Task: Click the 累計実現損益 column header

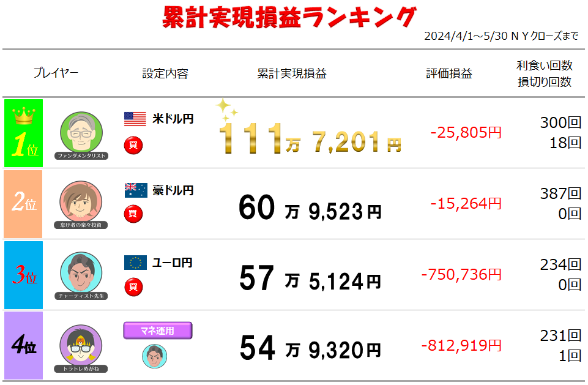Action: tap(292, 73)
